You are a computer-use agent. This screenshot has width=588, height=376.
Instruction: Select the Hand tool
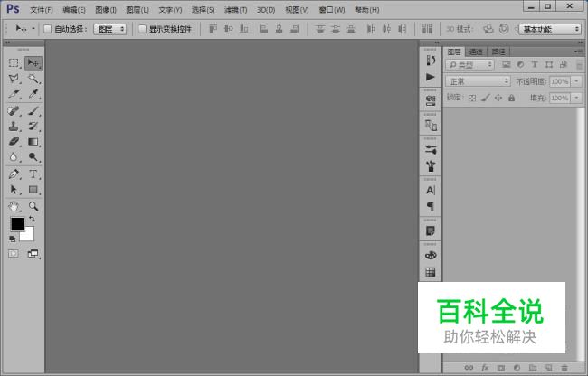14,206
